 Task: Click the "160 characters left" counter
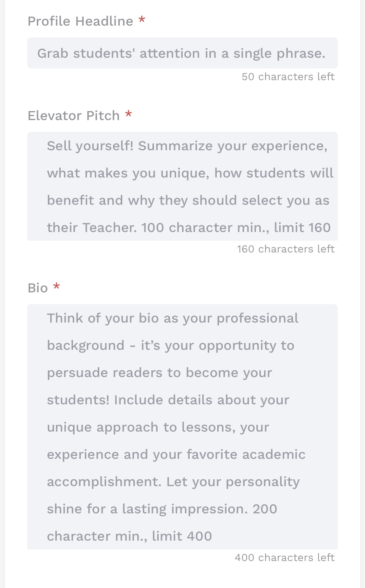286,249
